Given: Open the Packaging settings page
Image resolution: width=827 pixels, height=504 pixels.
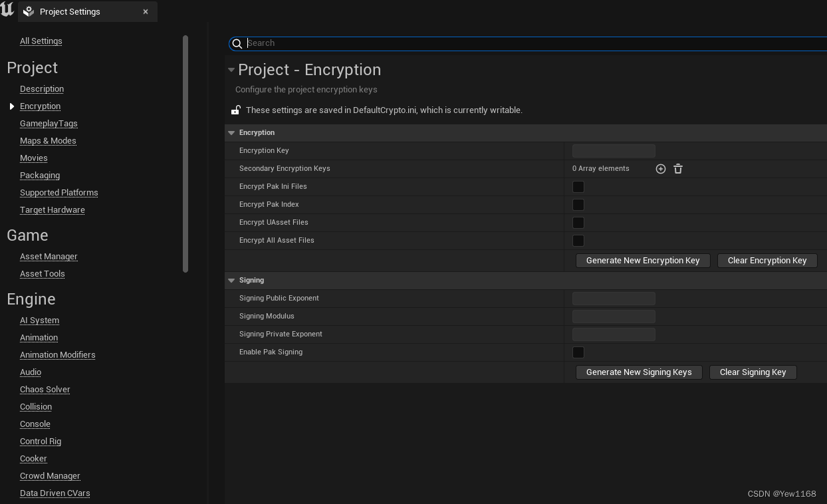Looking at the screenshot, I should [x=40, y=176].
